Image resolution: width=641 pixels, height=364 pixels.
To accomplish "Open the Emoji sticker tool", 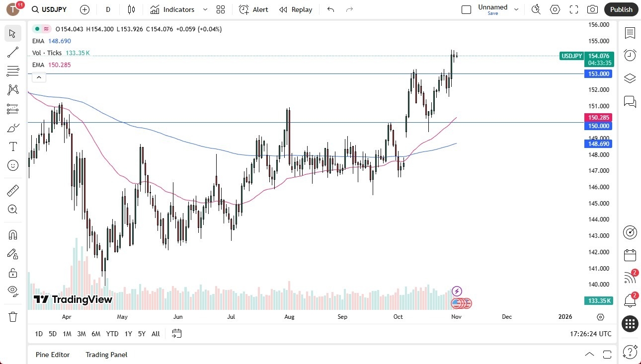I will tap(12, 165).
